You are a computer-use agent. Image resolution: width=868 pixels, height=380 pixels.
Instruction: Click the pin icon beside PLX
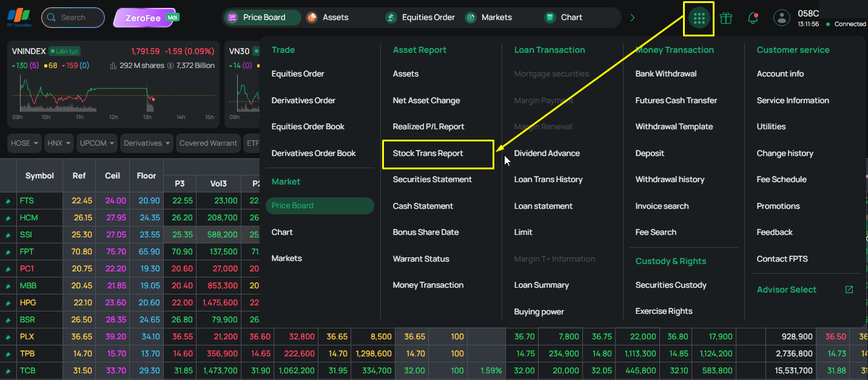[x=8, y=337]
